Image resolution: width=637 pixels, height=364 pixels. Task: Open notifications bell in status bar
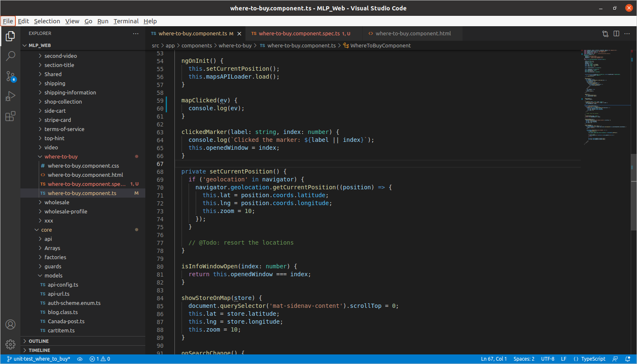coord(628,359)
